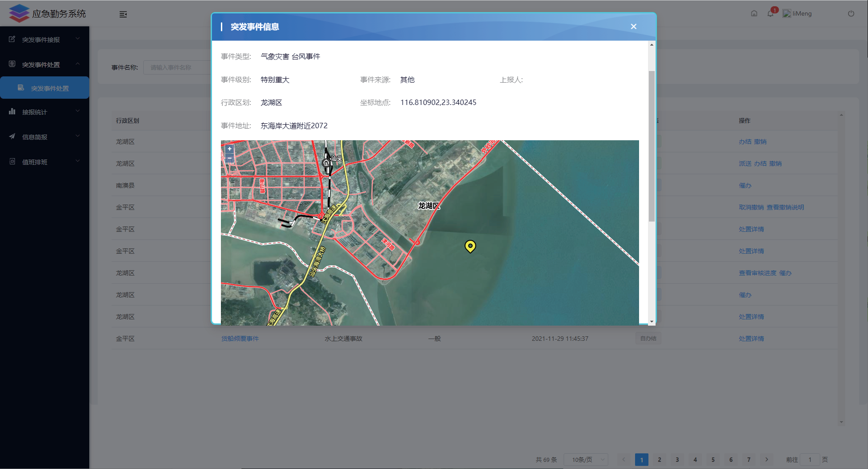Click the power logout icon

pyautogui.click(x=851, y=13)
